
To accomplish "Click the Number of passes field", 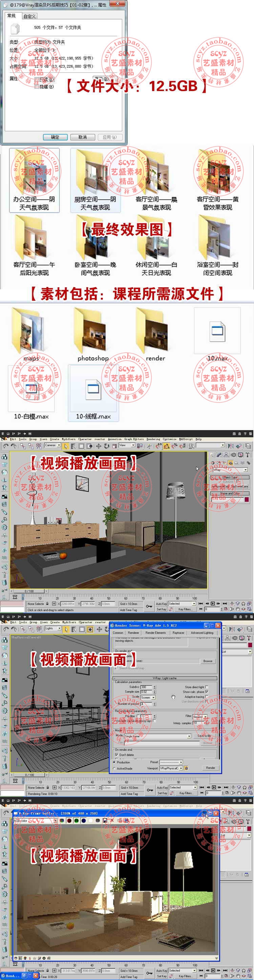I will pos(146,704).
